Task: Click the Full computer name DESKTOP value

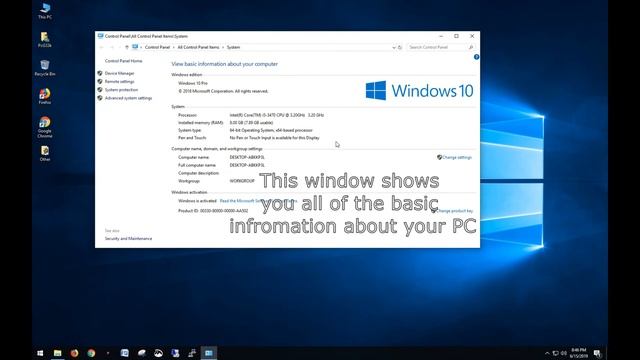Action: [x=247, y=165]
